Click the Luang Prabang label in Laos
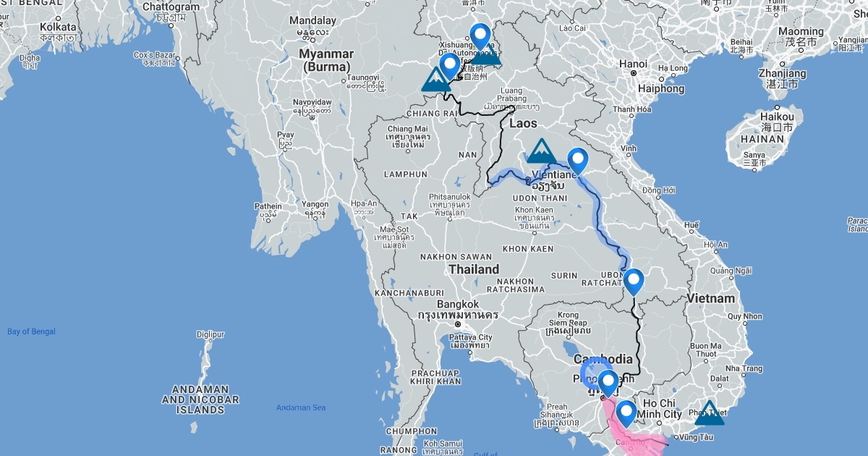The image size is (868, 456). 515,96
